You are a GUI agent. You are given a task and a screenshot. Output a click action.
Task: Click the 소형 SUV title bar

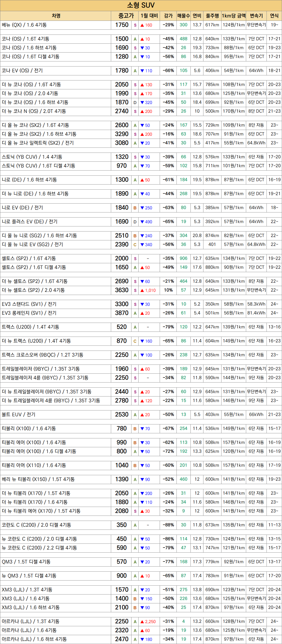[x=141, y=5]
